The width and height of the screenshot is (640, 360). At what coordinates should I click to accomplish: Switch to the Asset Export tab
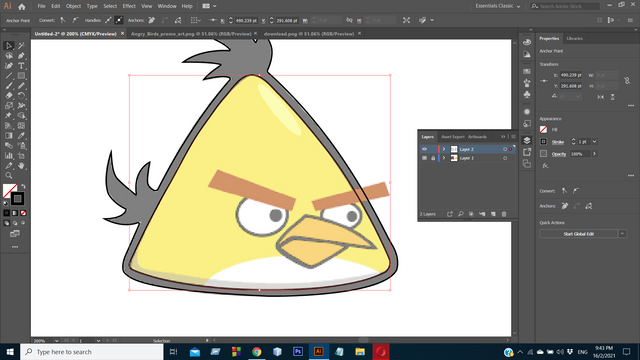(x=453, y=137)
